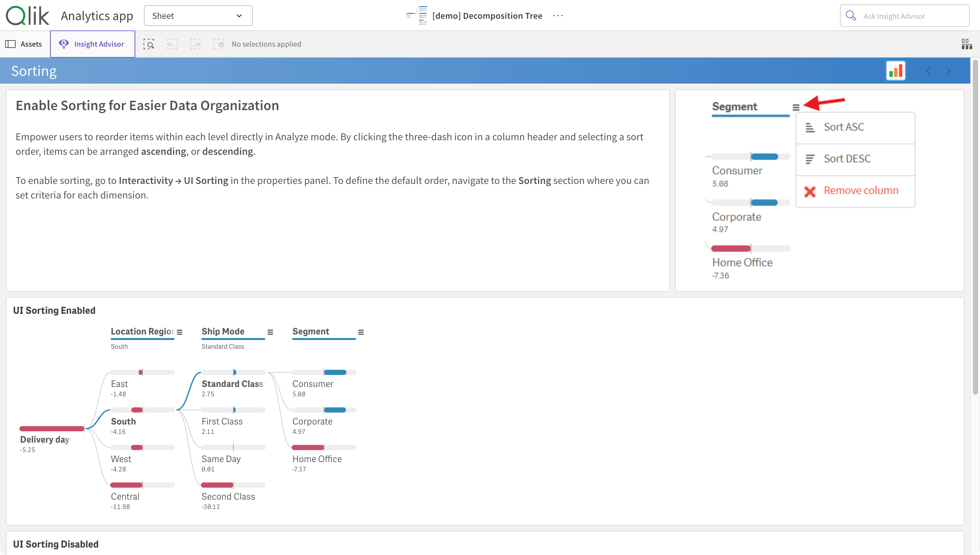Toggle Insight Advisor on or off
The image size is (980, 555).
92,44
